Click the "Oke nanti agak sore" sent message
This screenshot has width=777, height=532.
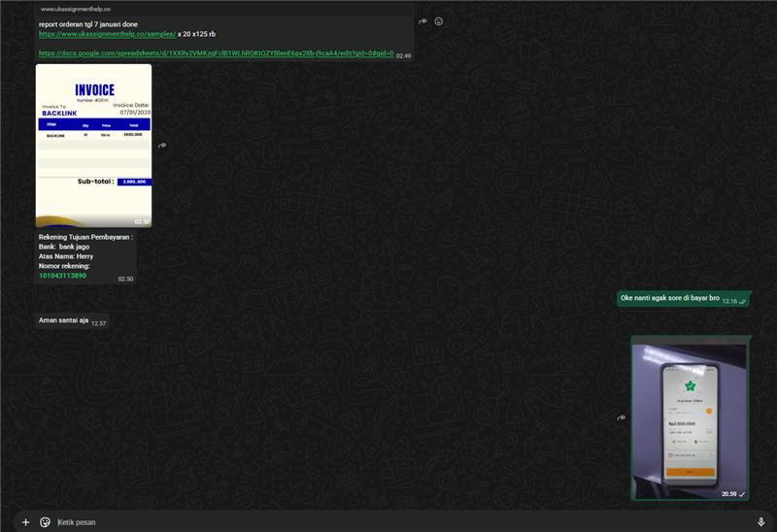pyautogui.click(x=670, y=299)
